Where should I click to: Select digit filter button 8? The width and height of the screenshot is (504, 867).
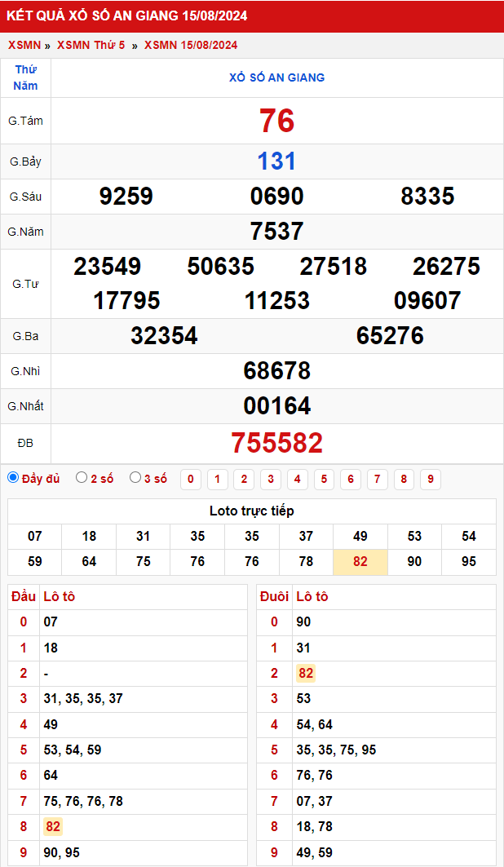click(404, 480)
